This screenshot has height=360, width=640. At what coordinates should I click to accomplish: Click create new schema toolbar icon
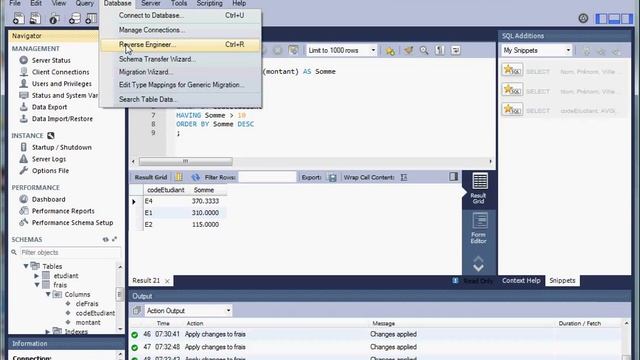74,18
